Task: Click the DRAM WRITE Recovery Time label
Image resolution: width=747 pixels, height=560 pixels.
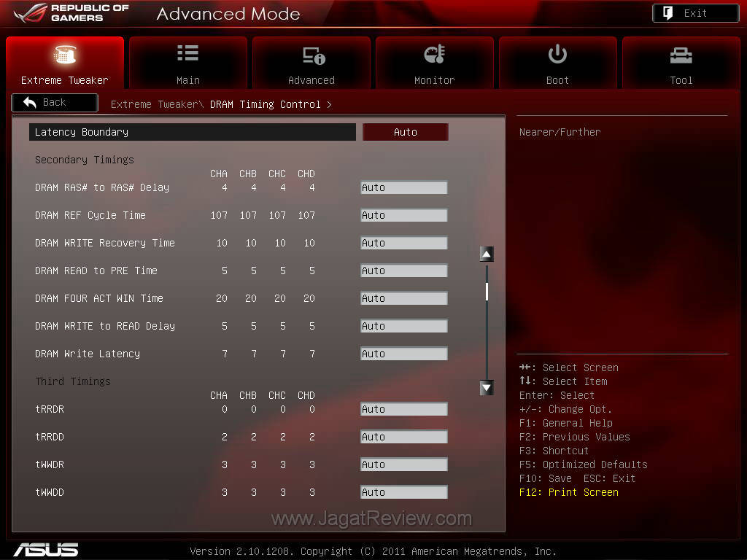Action: click(x=105, y=243)
